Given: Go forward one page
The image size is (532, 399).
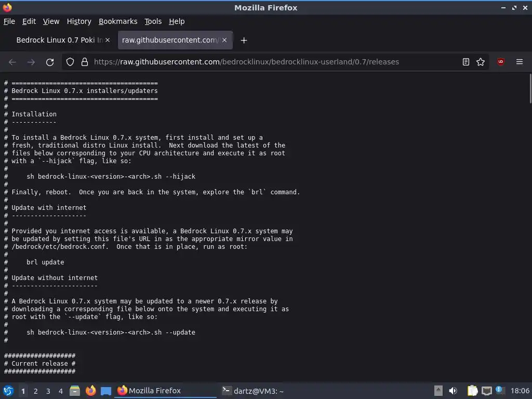Looking at the screenshot, I should coord(31,62).
